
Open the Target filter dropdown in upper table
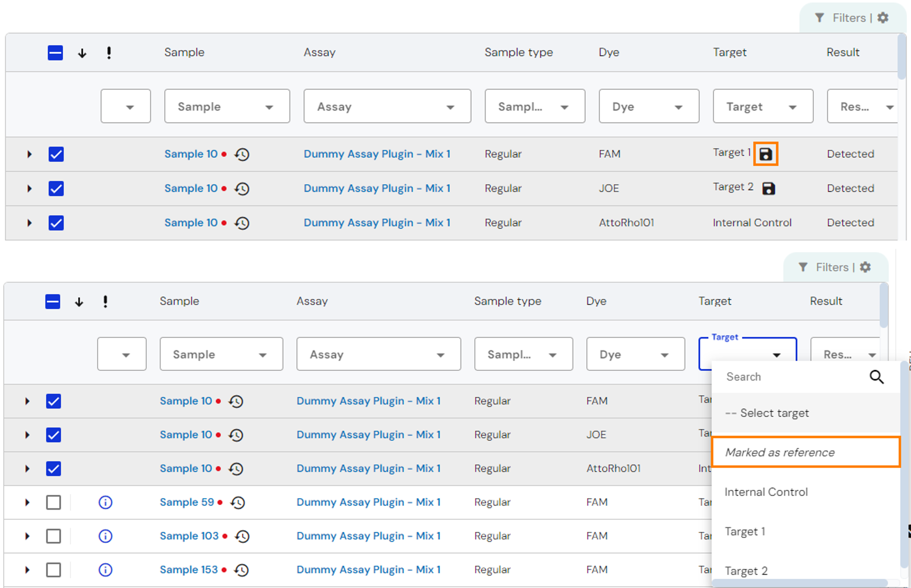(x=763, y=106)
